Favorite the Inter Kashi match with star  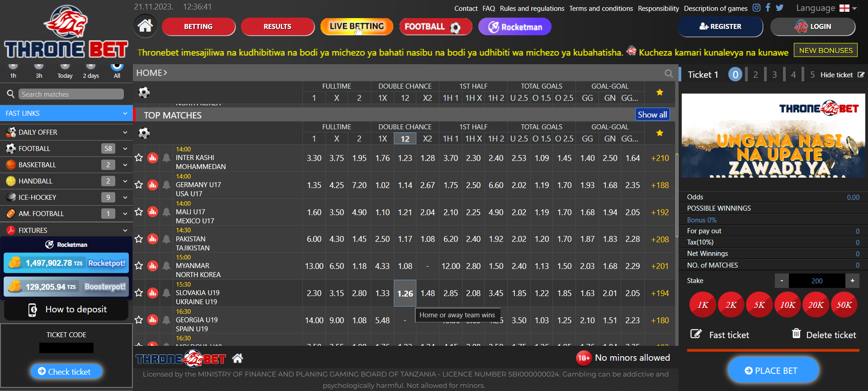[139, 158]
